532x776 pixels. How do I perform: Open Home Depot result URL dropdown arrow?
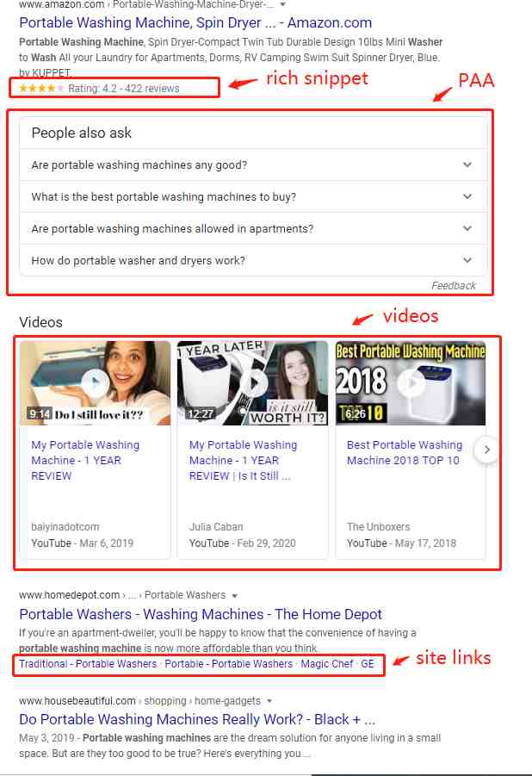[x=234, y=595]
